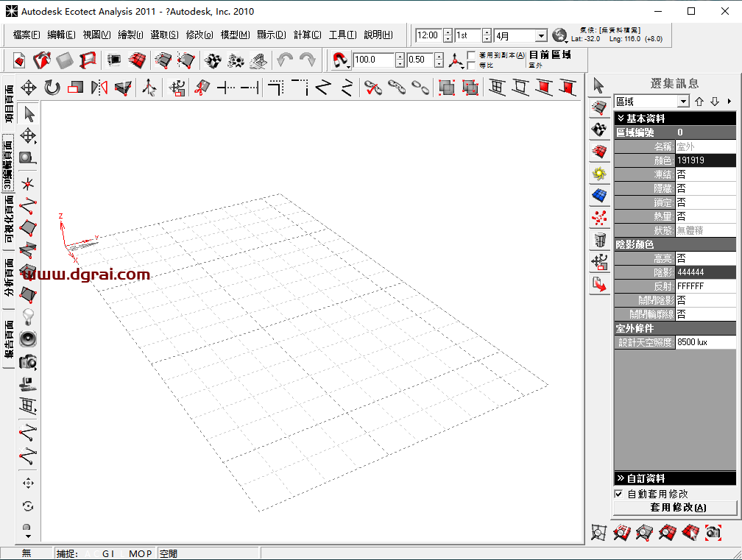This screenshot has height=560, width=742.
Task: Select the Light bulb tool in left toolbar
Action: tap(28, 316)
